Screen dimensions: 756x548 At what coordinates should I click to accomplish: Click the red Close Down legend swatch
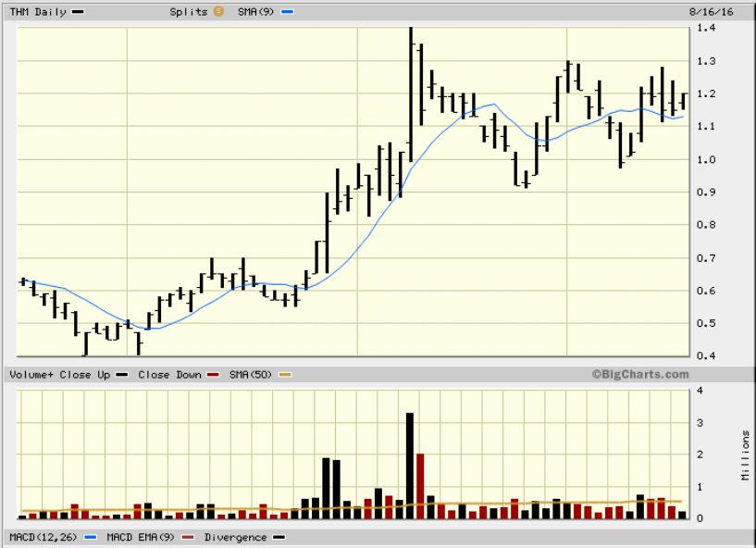point(213,375)
